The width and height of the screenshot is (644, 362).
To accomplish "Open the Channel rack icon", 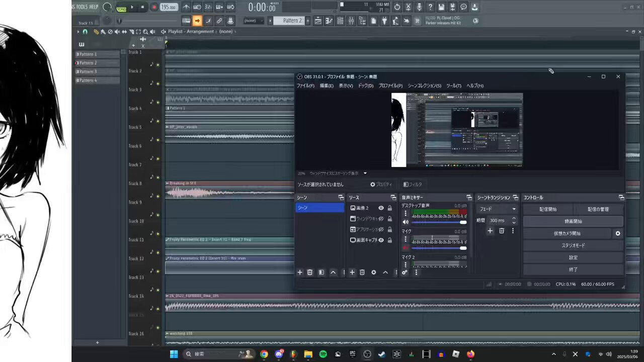I will point(340,21).
